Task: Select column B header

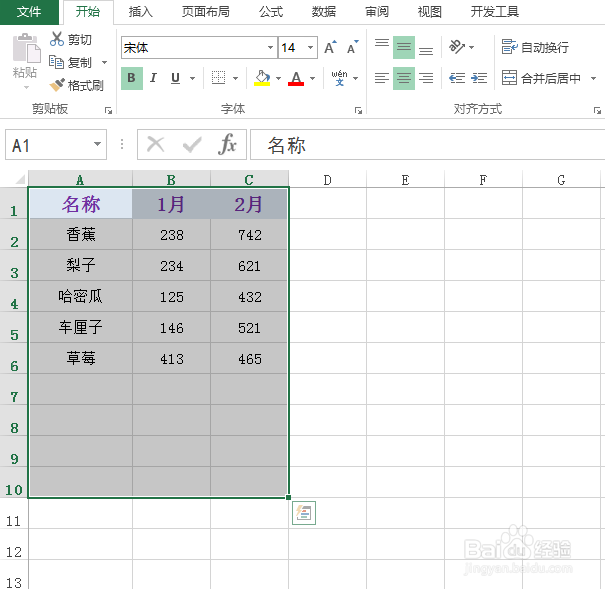Action: (x=171, y=179)
